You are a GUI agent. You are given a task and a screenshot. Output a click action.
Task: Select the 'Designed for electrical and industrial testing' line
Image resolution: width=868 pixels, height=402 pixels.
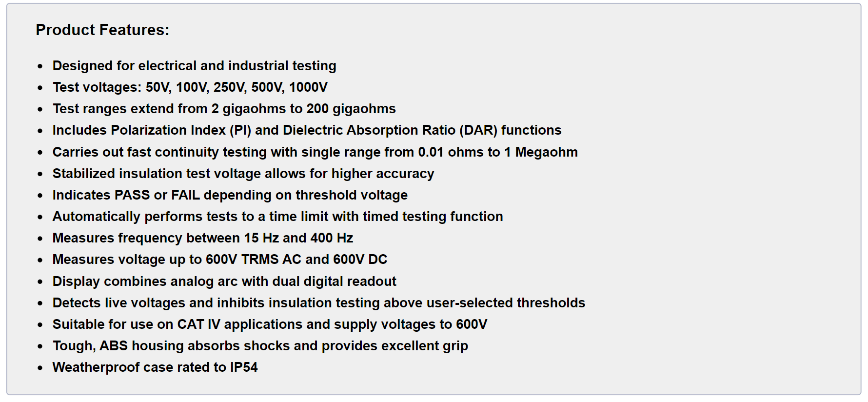[x=194, y=66]
